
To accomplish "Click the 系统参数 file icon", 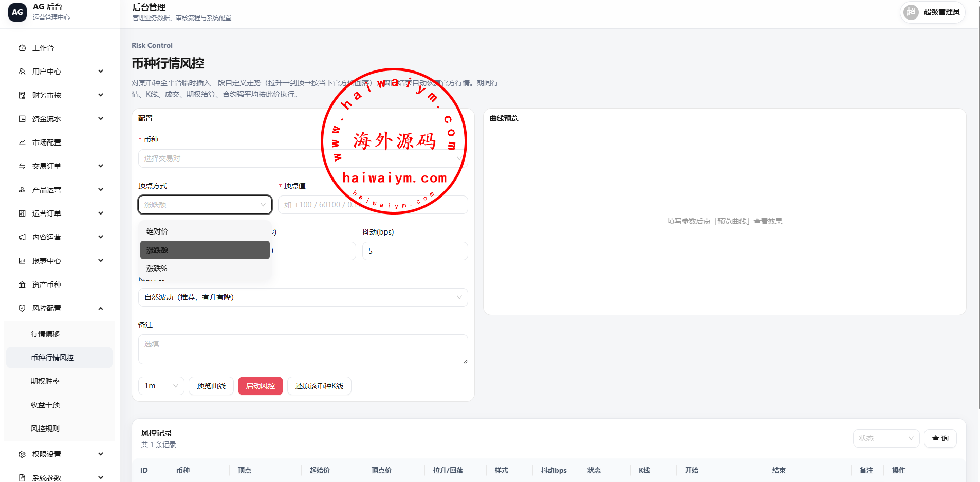I will tap(22, 478).
